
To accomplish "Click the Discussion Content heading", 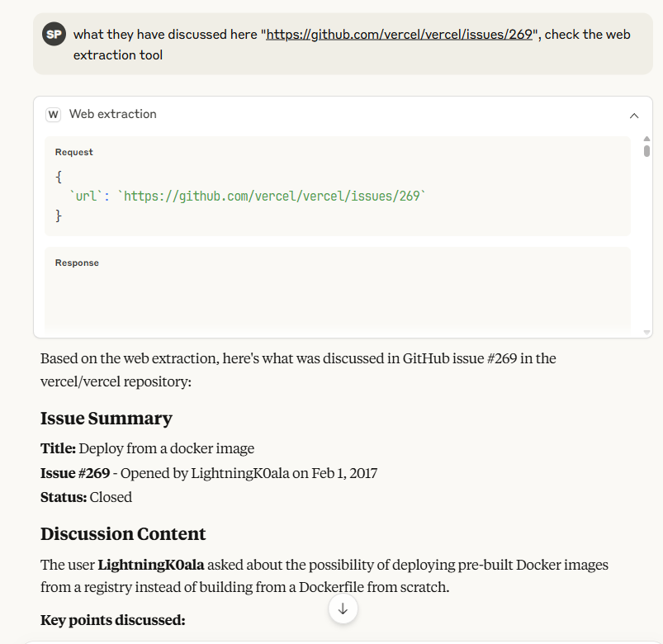I will tap(123, 533).
